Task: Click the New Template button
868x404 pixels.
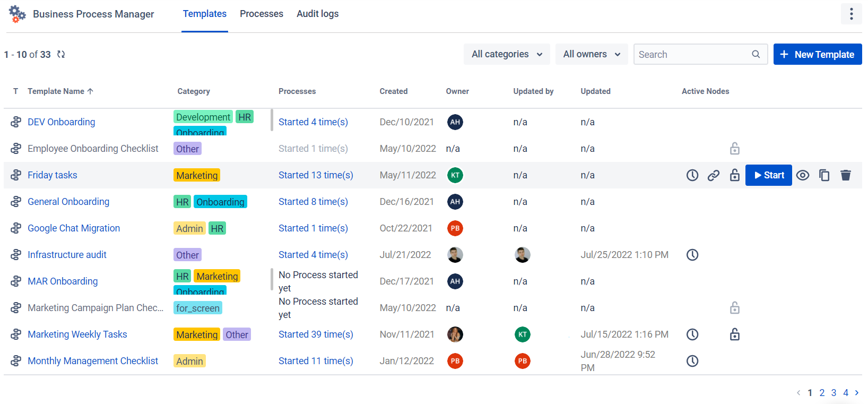Action: (x=818, y=54)
